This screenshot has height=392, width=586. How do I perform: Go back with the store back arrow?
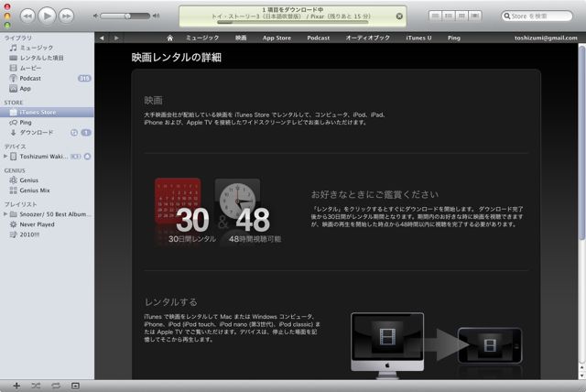[102, 38]
